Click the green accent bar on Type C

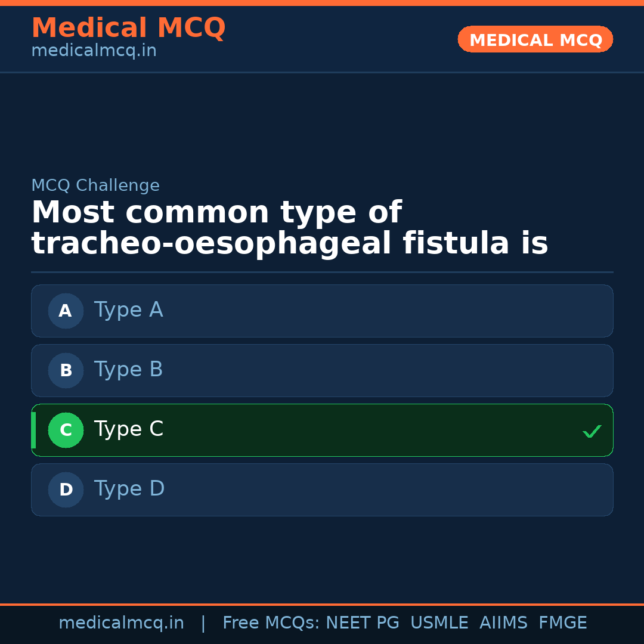33,430
